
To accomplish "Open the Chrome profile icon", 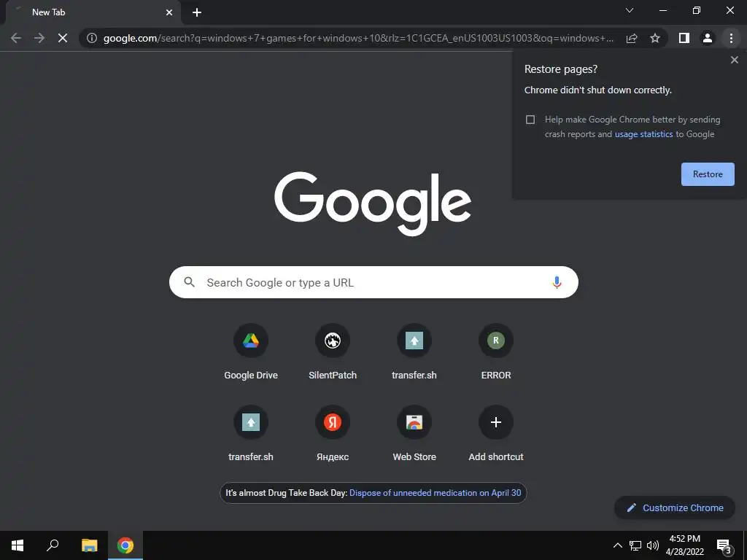I will (708, 38).
